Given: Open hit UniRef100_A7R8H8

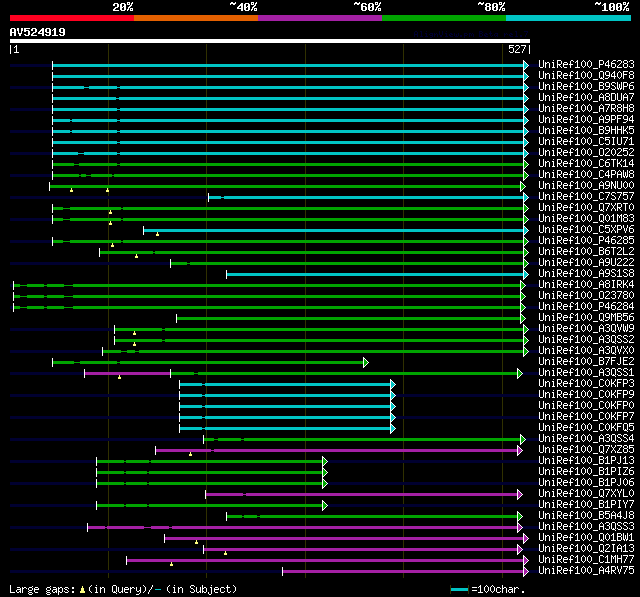Looking at the screenshot, I should pyautogui.click(x=586, y=108).
